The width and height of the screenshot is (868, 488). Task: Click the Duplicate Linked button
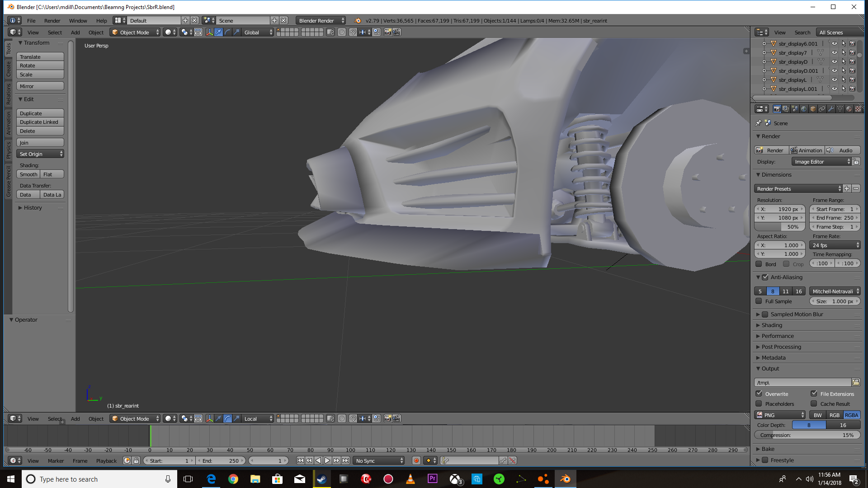tap(40, 122)
